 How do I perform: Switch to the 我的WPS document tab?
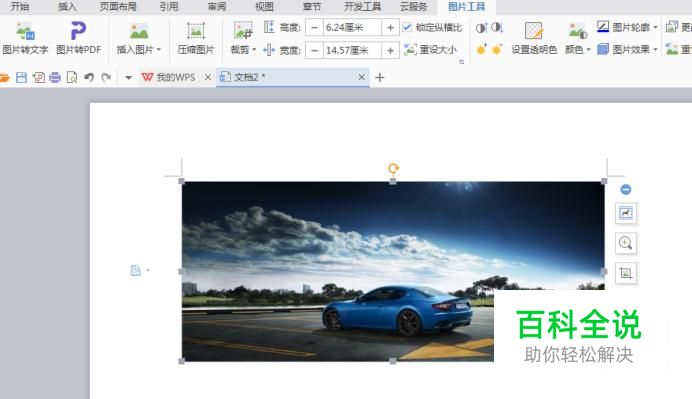(169, 77)
